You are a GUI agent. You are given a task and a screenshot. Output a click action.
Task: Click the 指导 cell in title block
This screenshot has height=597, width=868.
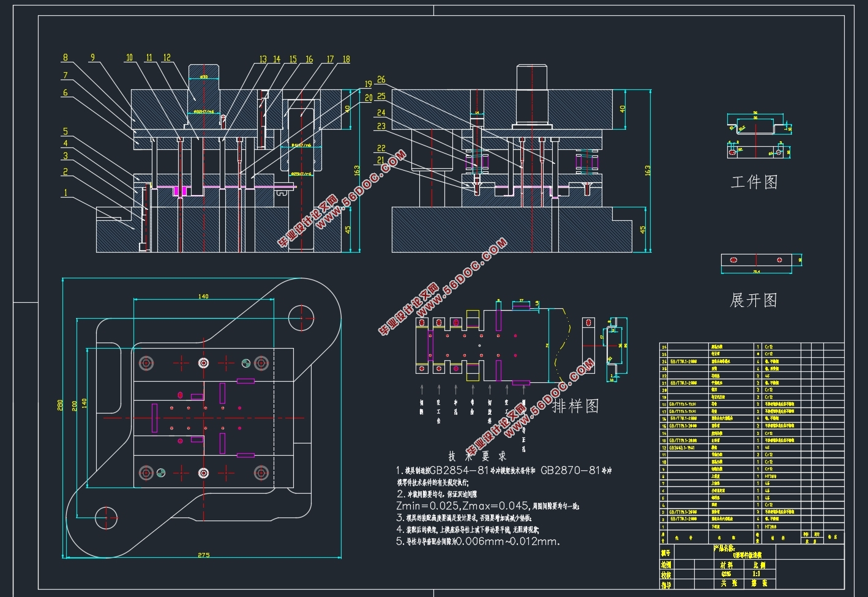click(666, 585)
